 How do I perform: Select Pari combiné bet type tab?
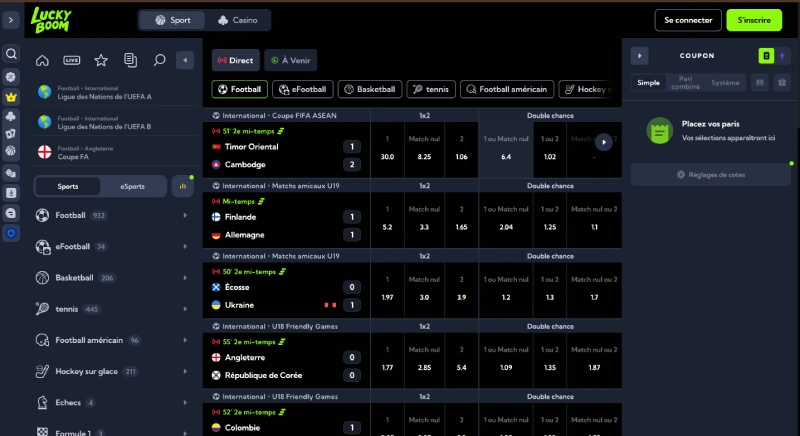coord(685,83)
